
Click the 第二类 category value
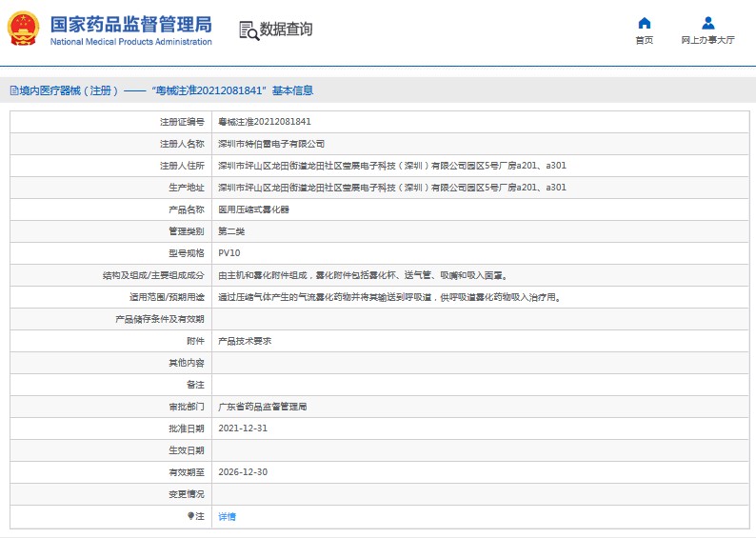point(231,231)
